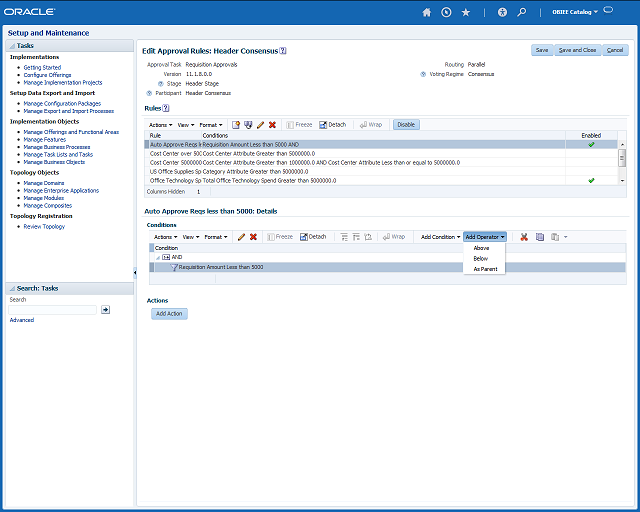Open the Conditions Actions menu
This screenshot has width=640, height=512.
[x=165, y=237]
